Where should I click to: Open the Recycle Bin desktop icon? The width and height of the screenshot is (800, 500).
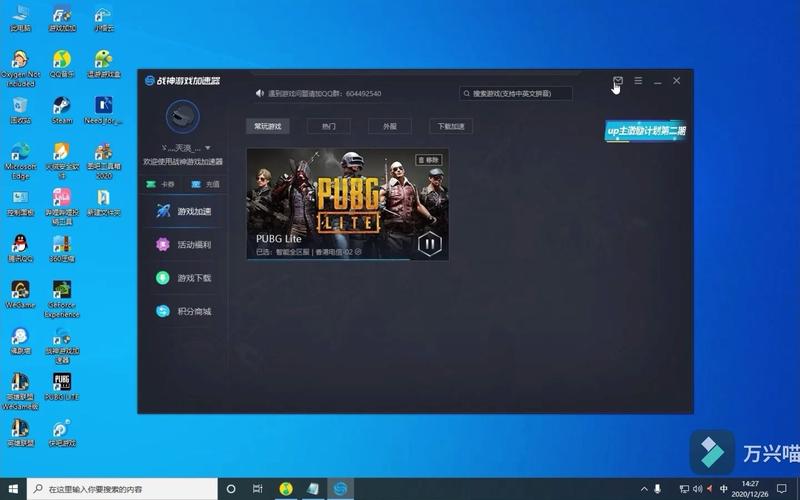pos(20,110)
